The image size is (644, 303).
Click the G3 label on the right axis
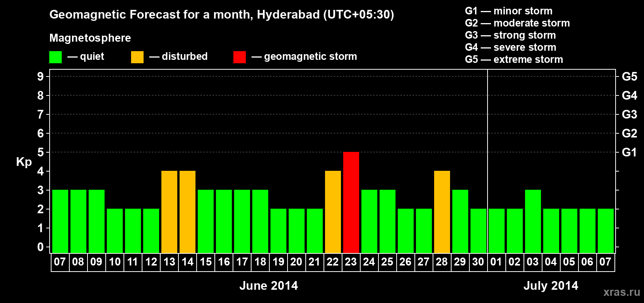pos(629,114)
